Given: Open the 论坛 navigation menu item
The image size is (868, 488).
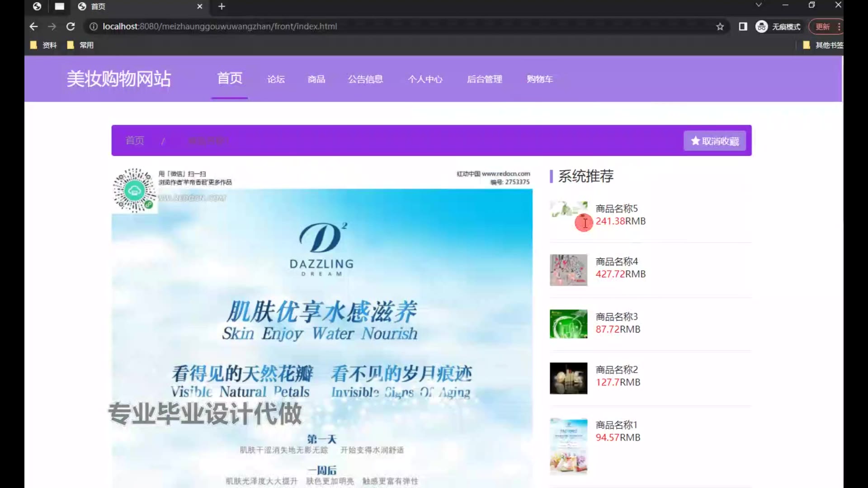Looking at the screenshot, I should pyautogui.click(x=276, y=79).
